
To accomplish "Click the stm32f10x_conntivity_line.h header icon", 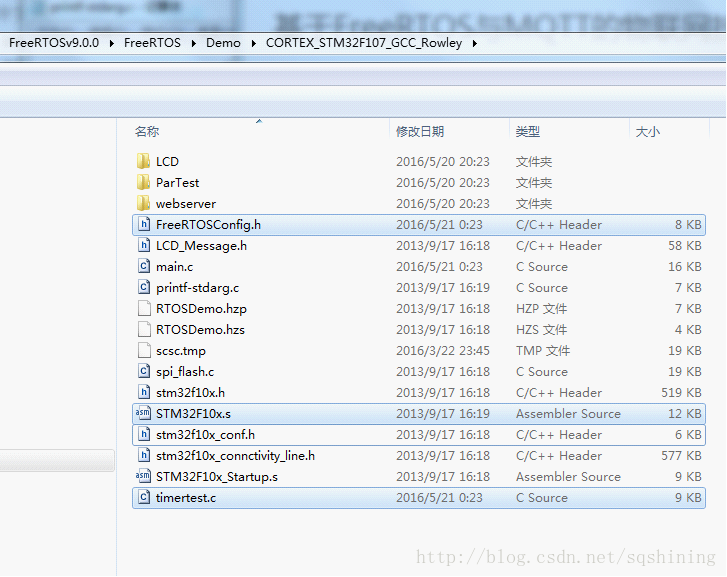I will [144, 455].
